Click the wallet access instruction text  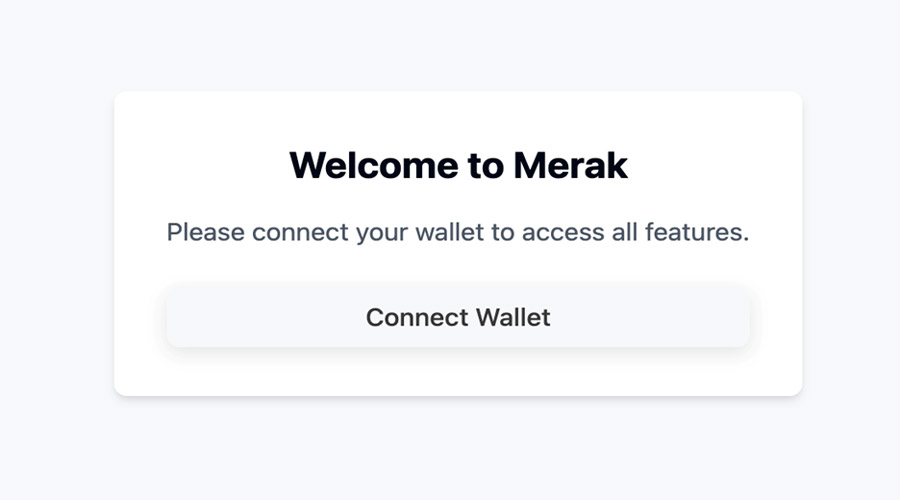click(458, 232)
